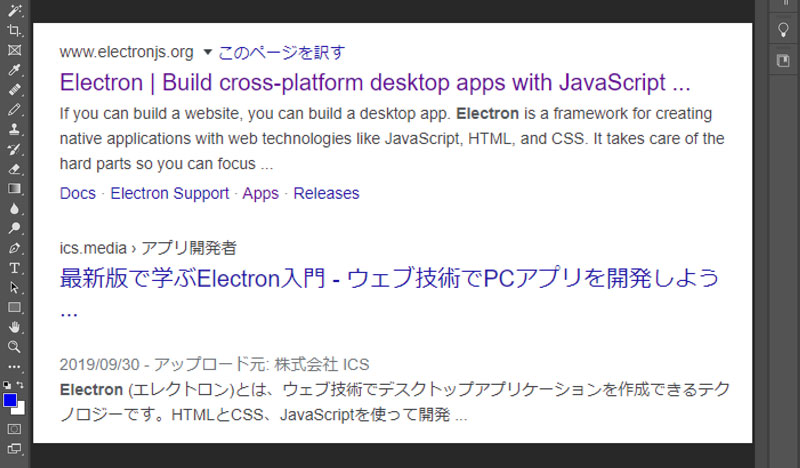Screen dimensions: 800x468
Task: Click the 'このページを訳す' text
Action: pyautogui.click(x=282, y=52)
